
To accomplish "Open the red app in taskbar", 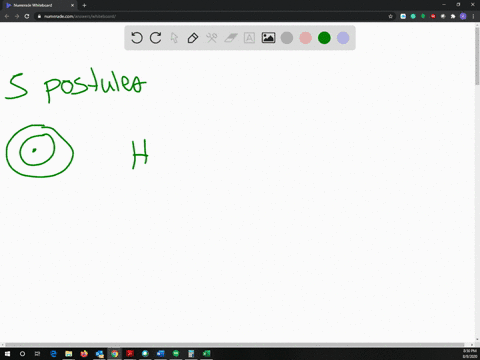I will [130, 354].
